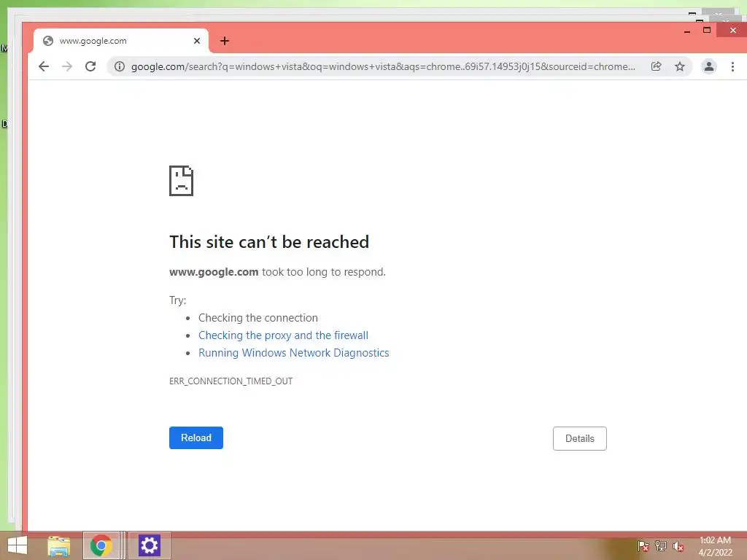View site information icon in the address bar
This screenshot has height=560, width=747.
click(120, 66)
